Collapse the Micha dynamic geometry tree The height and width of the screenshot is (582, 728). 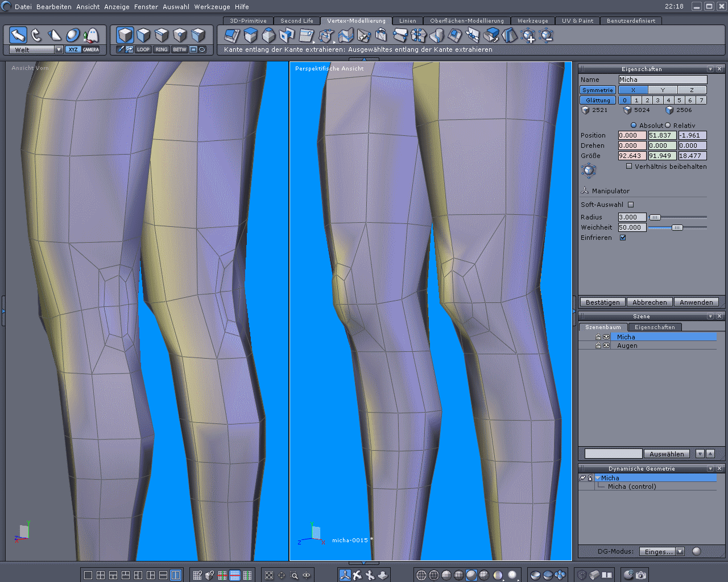pos(598,478)
